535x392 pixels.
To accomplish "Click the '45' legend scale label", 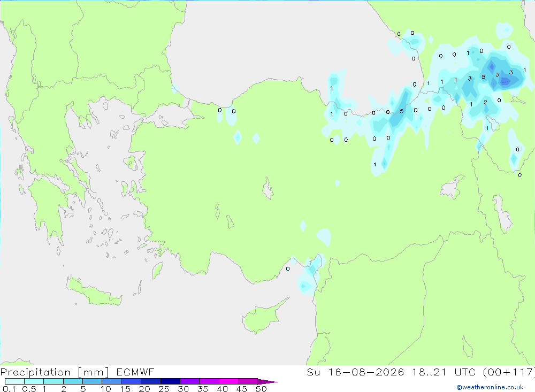I will 242,389.
